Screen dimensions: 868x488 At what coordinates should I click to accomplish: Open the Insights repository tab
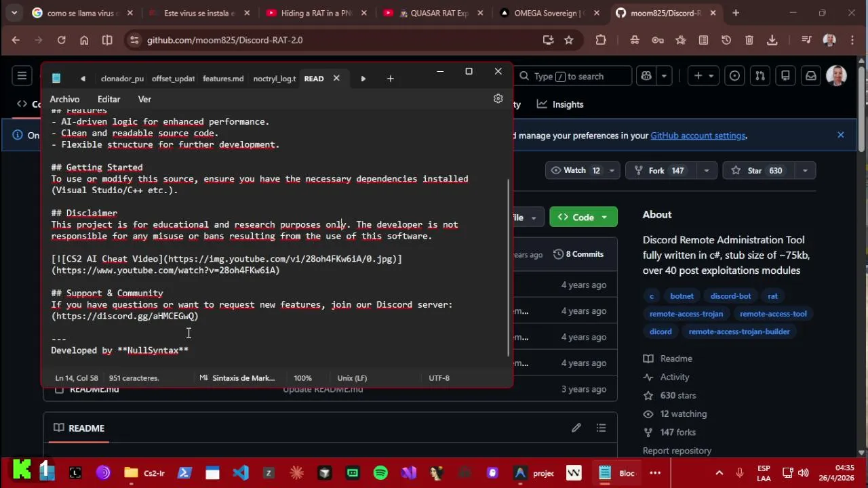point(560,104)
